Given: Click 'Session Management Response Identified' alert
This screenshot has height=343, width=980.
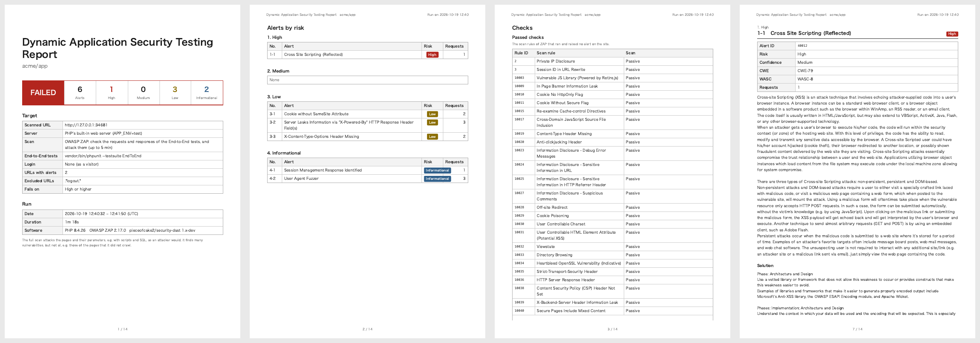Looking at the screenshot, I should [323, 170].
